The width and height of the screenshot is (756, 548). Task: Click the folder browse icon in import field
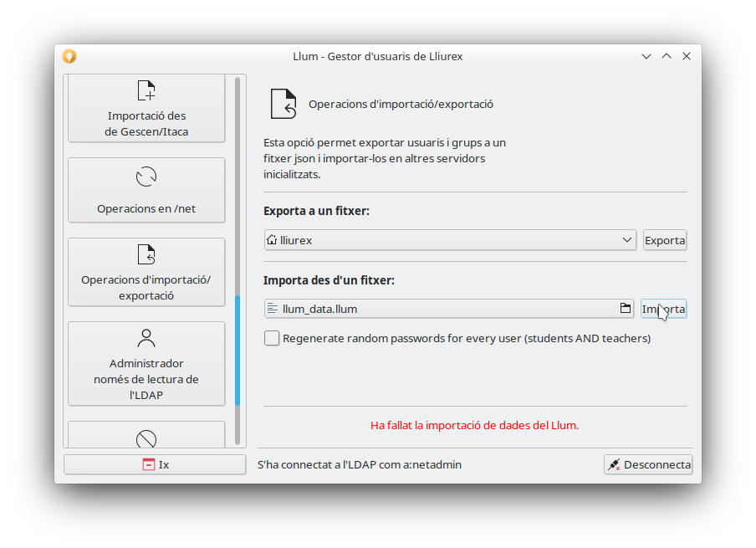tap(625, 309)
